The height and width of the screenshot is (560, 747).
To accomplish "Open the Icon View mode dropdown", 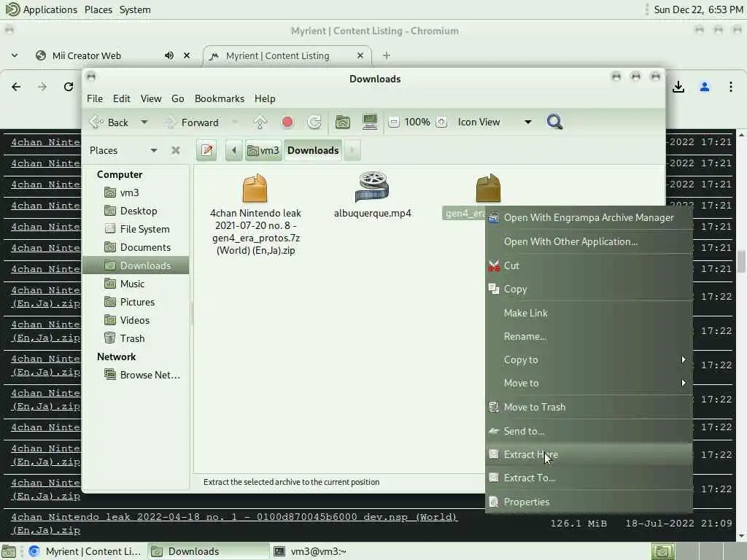I will [495, 122].
